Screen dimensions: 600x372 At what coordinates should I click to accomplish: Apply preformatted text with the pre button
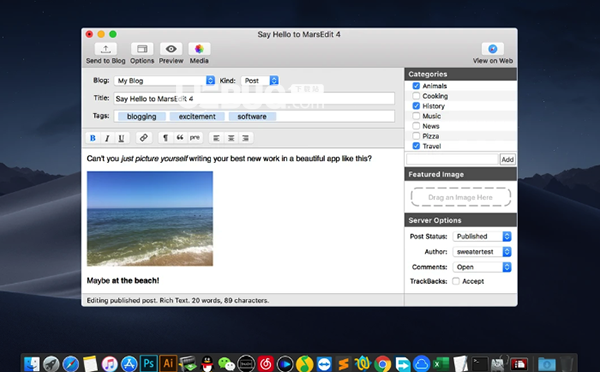(x=195, y=138)
